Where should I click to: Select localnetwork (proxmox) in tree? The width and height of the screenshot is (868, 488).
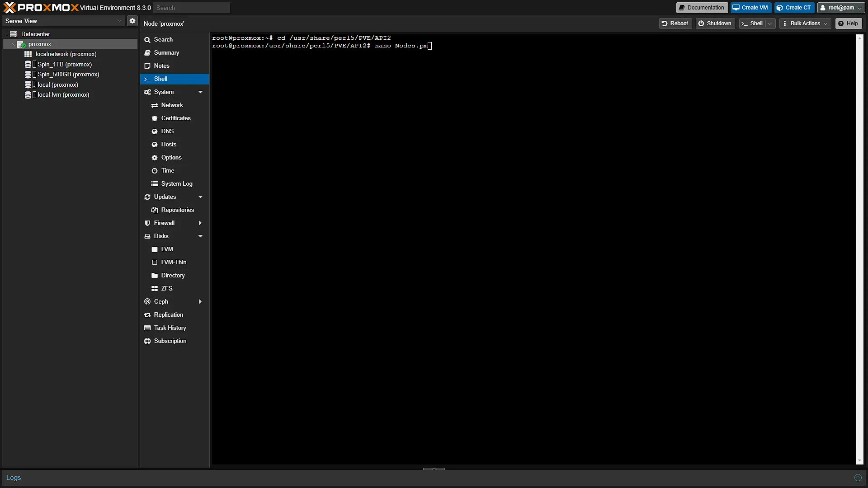(66, 54)
